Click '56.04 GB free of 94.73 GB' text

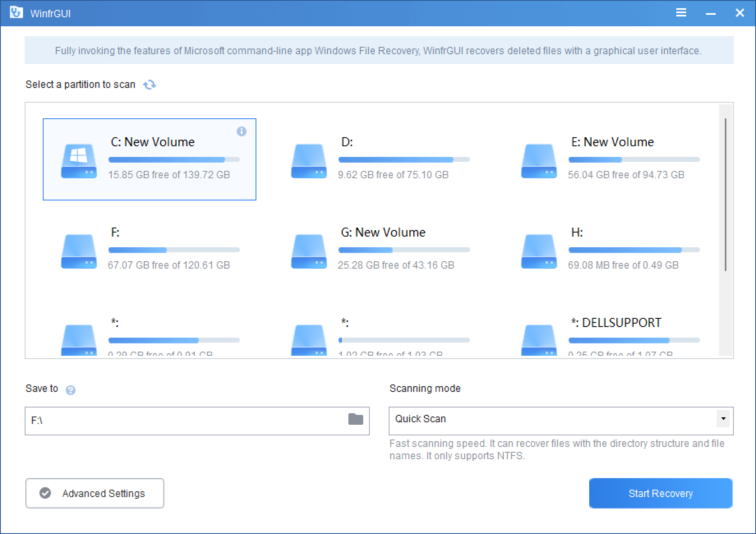coord(626,175)
